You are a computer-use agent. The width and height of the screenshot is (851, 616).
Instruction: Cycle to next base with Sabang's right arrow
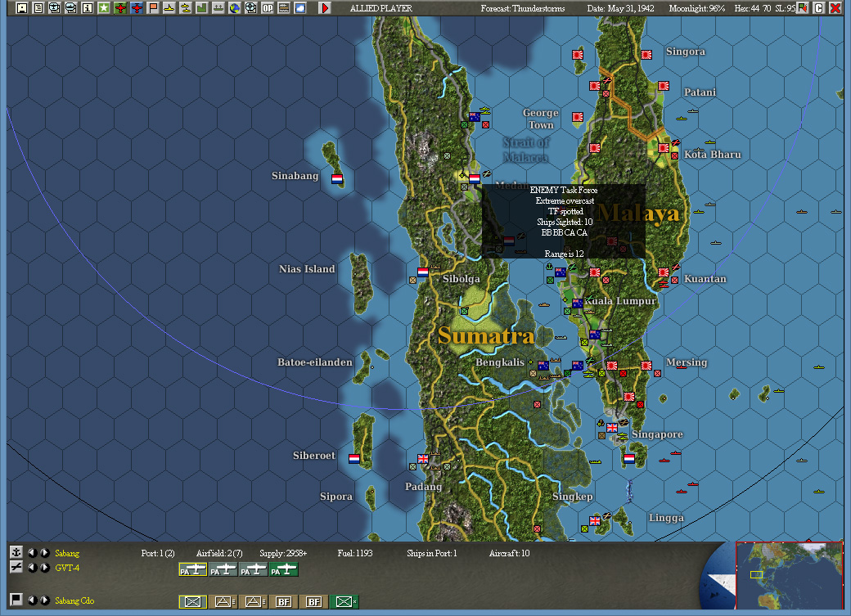44,553
